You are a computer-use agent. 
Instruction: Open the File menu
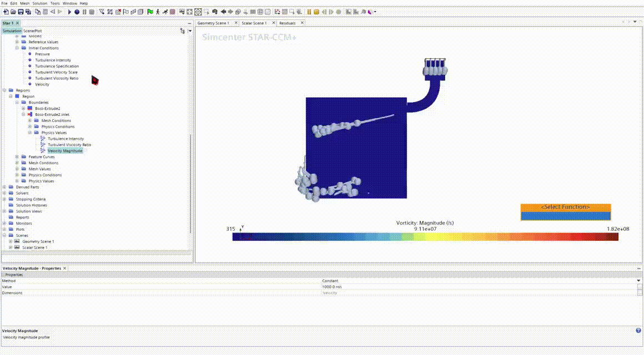4,3
